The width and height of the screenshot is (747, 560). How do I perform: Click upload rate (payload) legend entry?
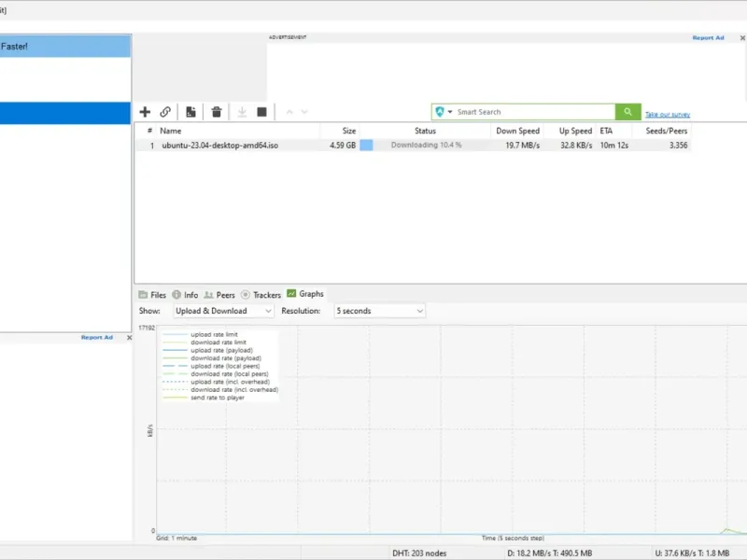pos(207,350)
